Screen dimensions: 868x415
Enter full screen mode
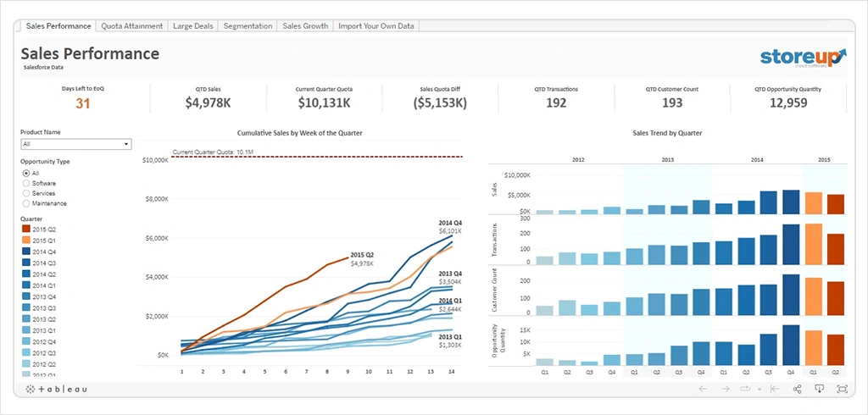tap(842, 389)
